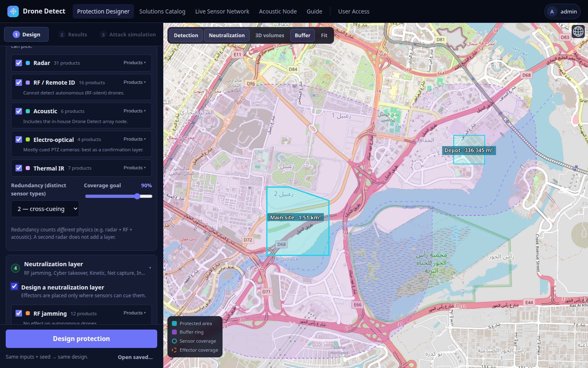
Task: Expand Products for Acoustic
Action: 135,111
